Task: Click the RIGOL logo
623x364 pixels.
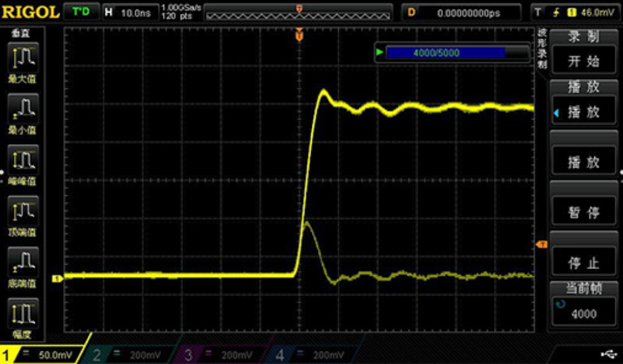Action: point(31,9)
